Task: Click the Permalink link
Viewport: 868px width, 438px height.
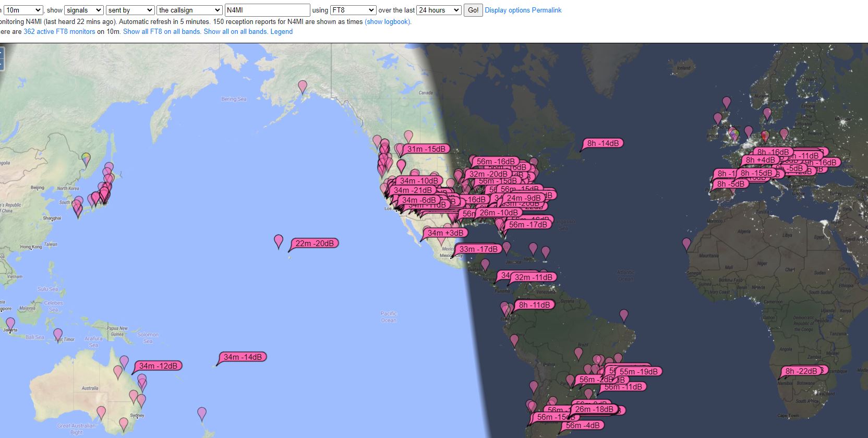Action: (x=546, y=10)
